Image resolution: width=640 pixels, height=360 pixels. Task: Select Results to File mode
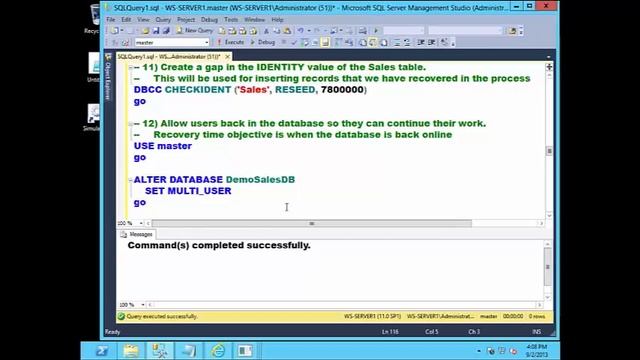tap(384, 42)
